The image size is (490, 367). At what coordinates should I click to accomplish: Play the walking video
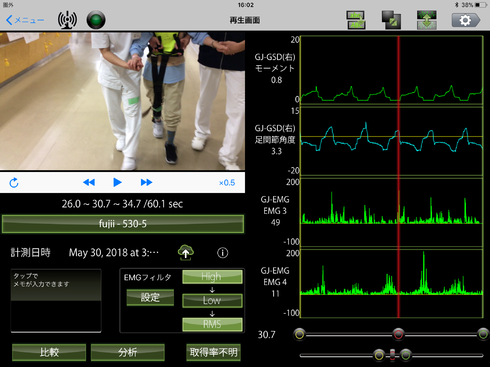pos(117,182)
